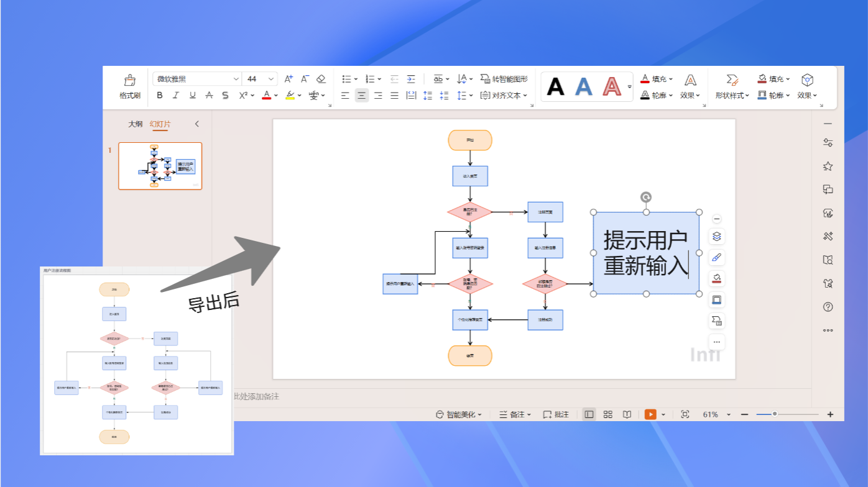868x487 pixels.
Task: Apply distributed alignment
Action: pos(411,95)
